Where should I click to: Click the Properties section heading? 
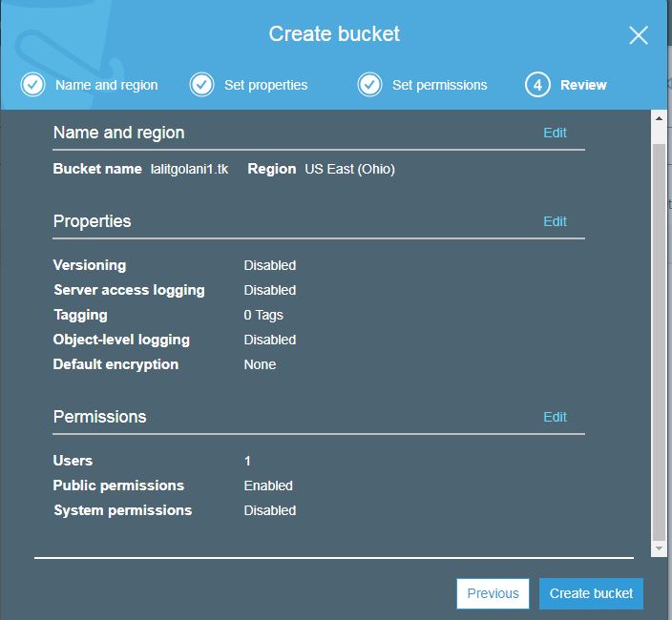click(93, 221)
